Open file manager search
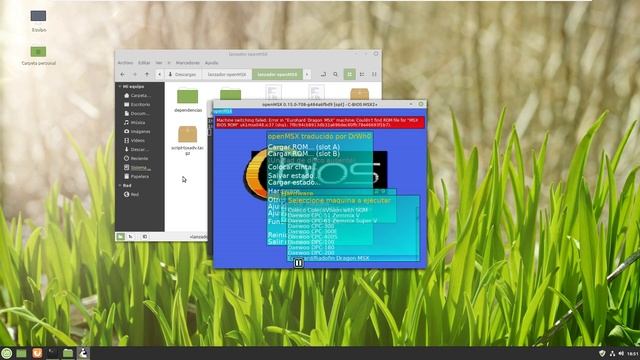The image size is (640, 360). point(336,74)
